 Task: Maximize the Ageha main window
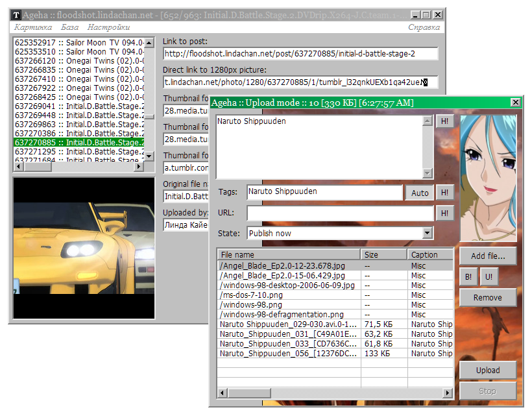click(x=426, y=15)
